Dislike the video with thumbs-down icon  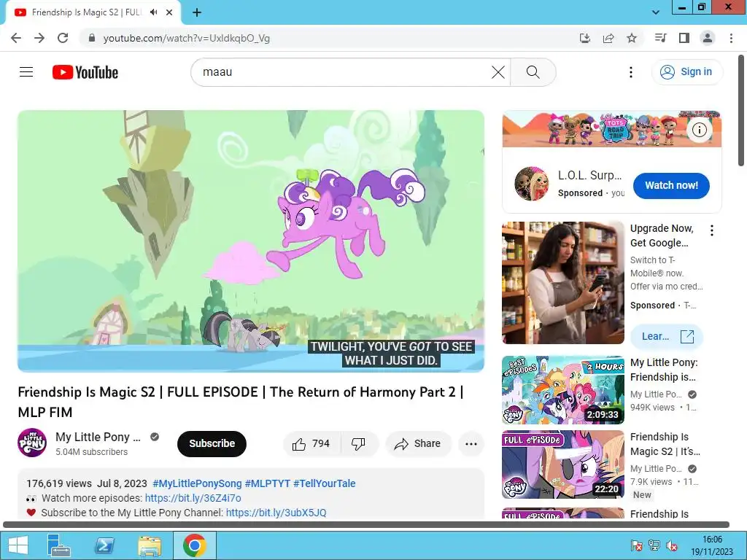pos(359,444)
